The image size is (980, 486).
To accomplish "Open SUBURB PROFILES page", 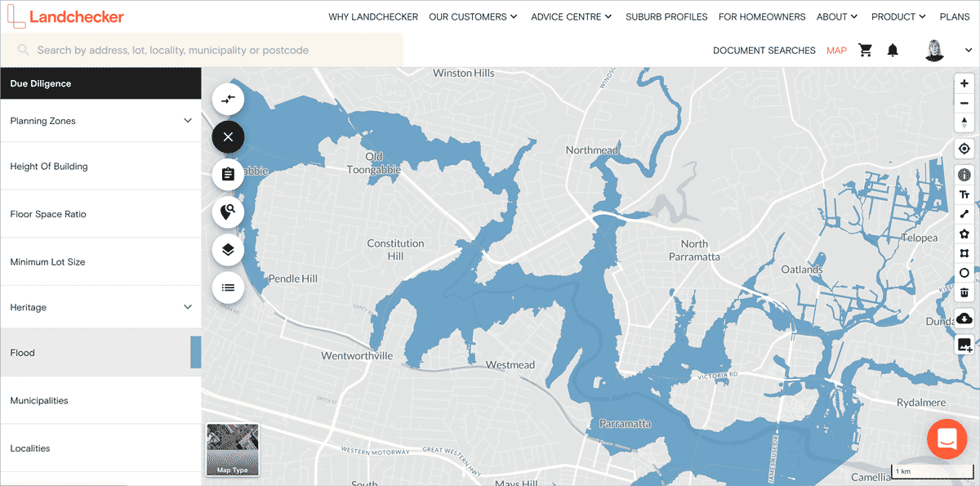I will coord(666,16).
